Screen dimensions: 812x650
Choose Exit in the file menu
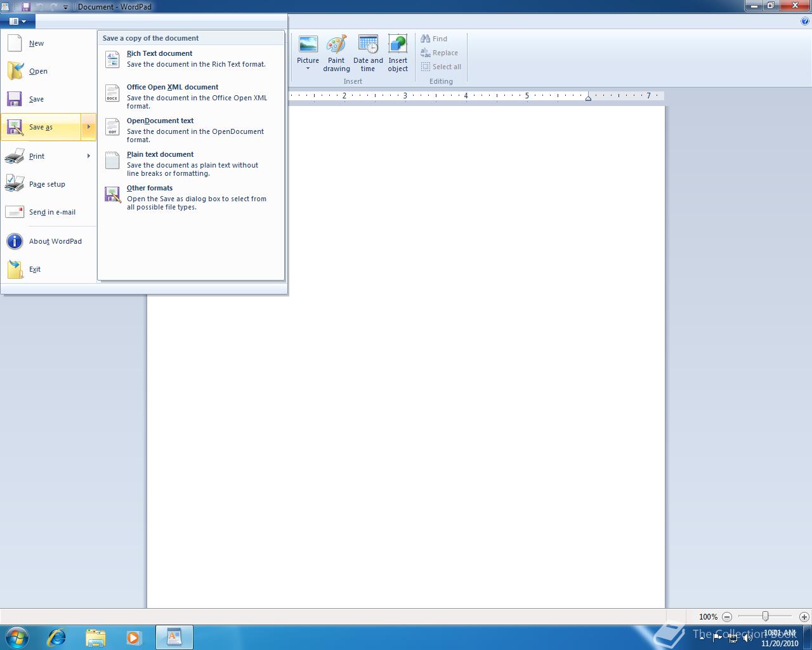click(48, 269)
